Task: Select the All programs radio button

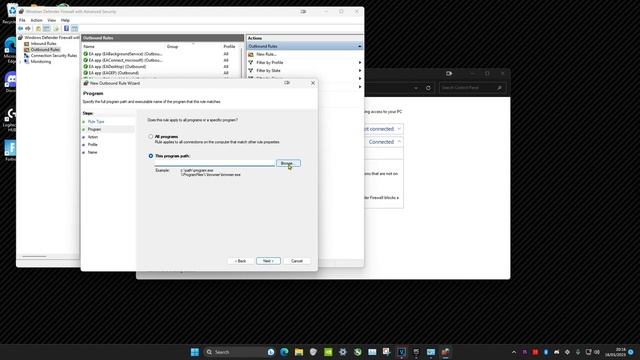Action: click(151, 136)
